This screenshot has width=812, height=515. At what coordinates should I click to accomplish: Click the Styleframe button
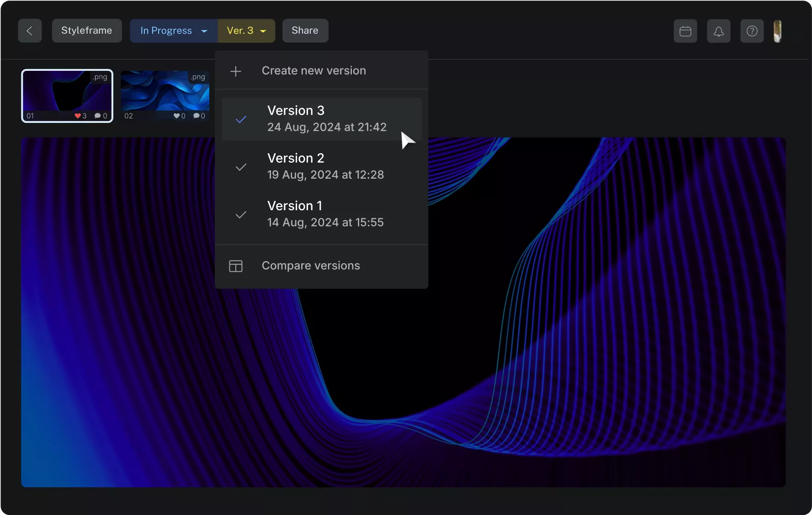87,31
